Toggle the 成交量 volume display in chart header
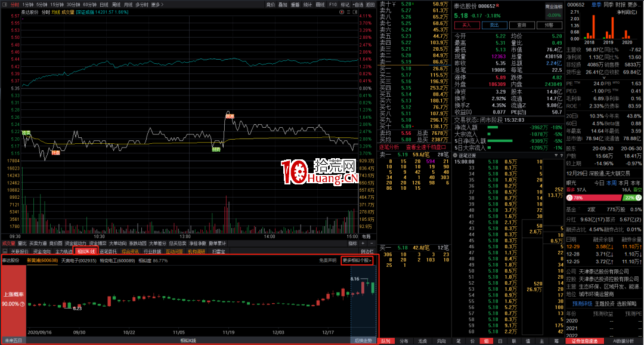The width and height of the screenshot is (644, 345). coord(68,13)
